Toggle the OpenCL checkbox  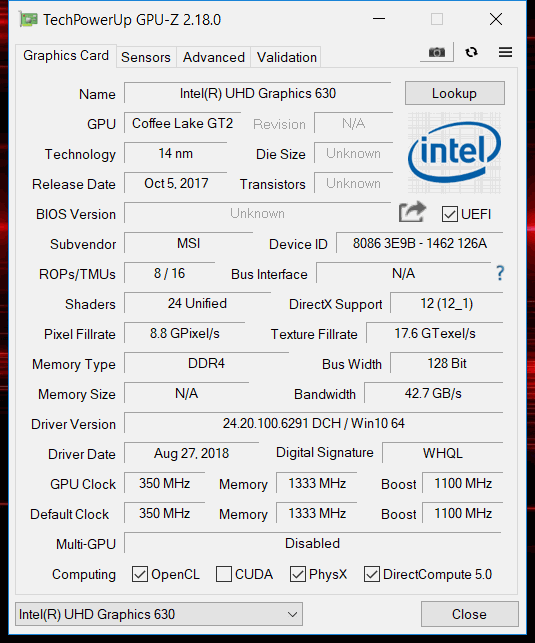[140, 574]
